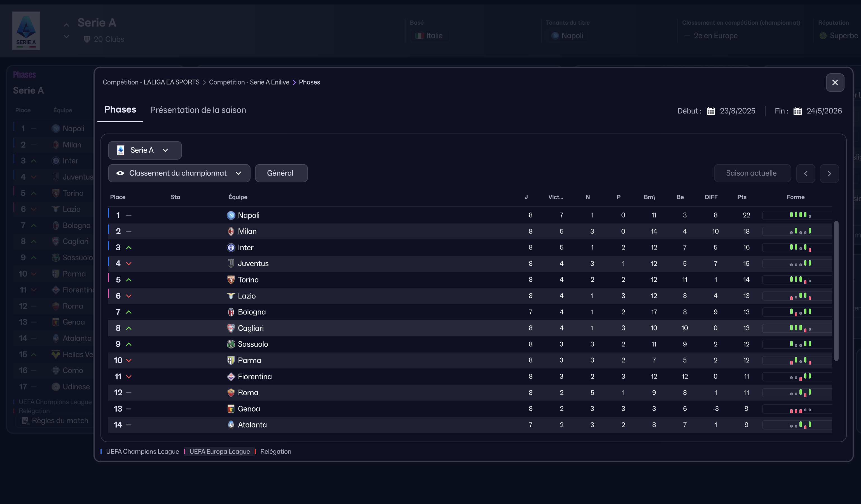Switch to Présentation de la saison tab
The image size is (861, 504).
click(x=198, y=110)
